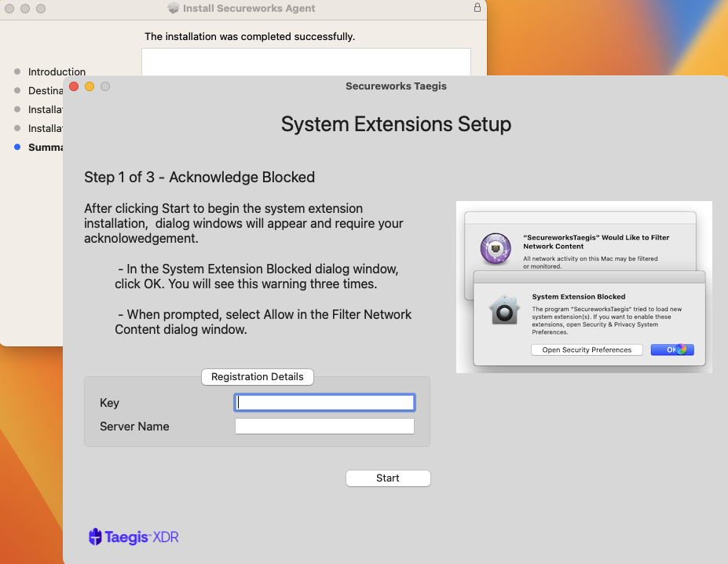
Task: Click the package icon beside Install Secureworks Agent
Action: tap(174, 9)
